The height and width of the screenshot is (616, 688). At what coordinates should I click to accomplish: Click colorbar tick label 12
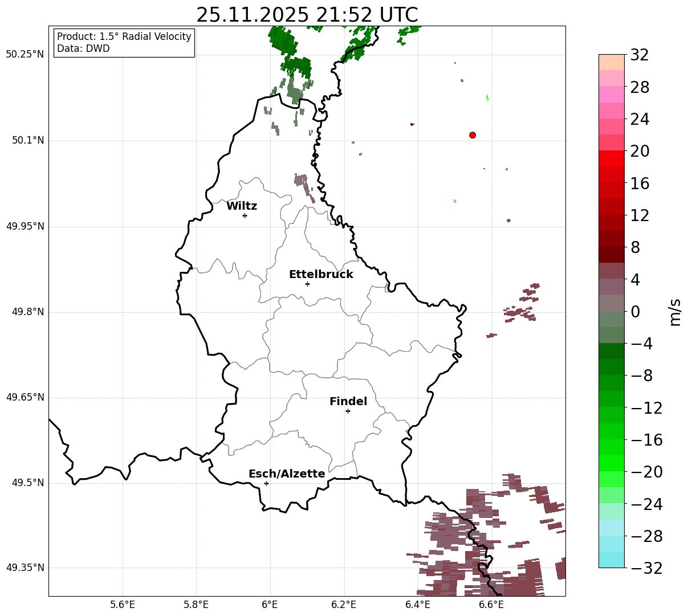tap(639, 215)
